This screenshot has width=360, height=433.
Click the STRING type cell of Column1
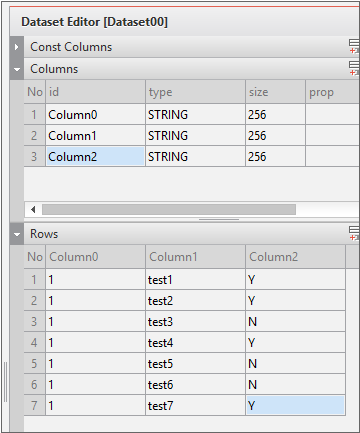pos(195,136)
